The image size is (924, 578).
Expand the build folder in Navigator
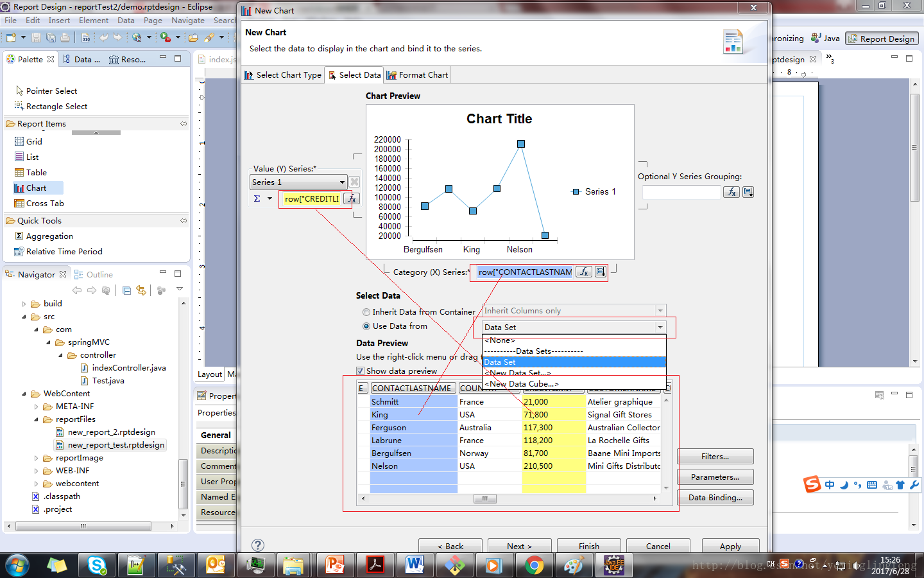tap(24, 304)
